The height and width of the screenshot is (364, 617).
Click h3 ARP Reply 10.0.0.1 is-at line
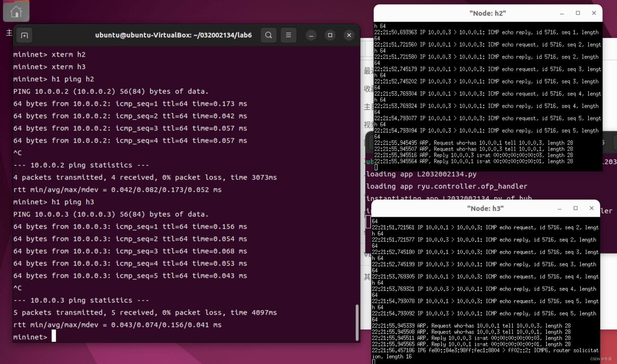(471, 344)
